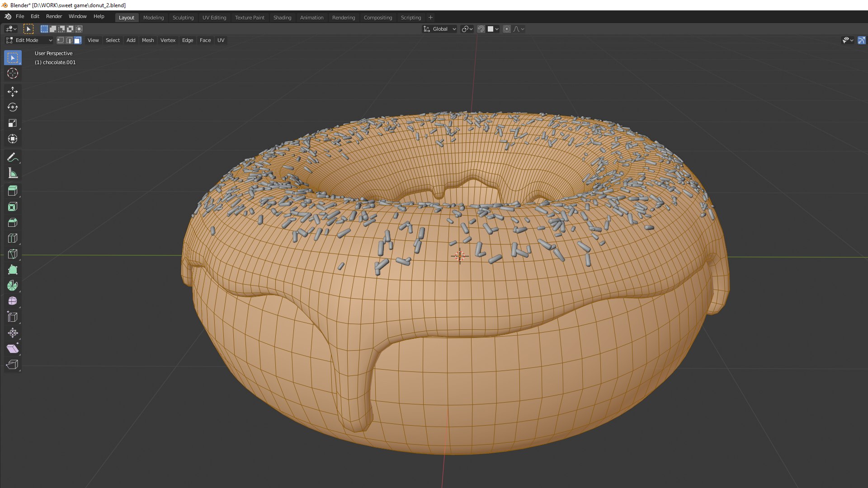Click the active tool select-box icon in header

pos(28,29)
